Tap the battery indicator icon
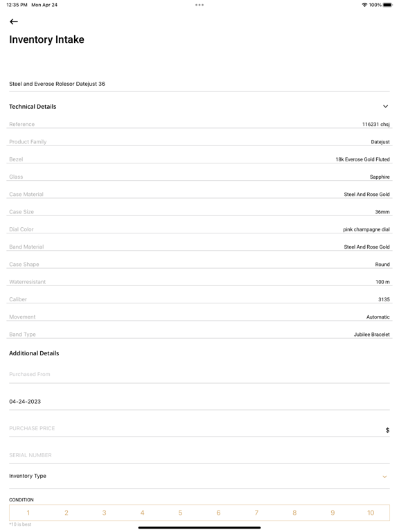The image size is (399, 532). coord(387,5)
